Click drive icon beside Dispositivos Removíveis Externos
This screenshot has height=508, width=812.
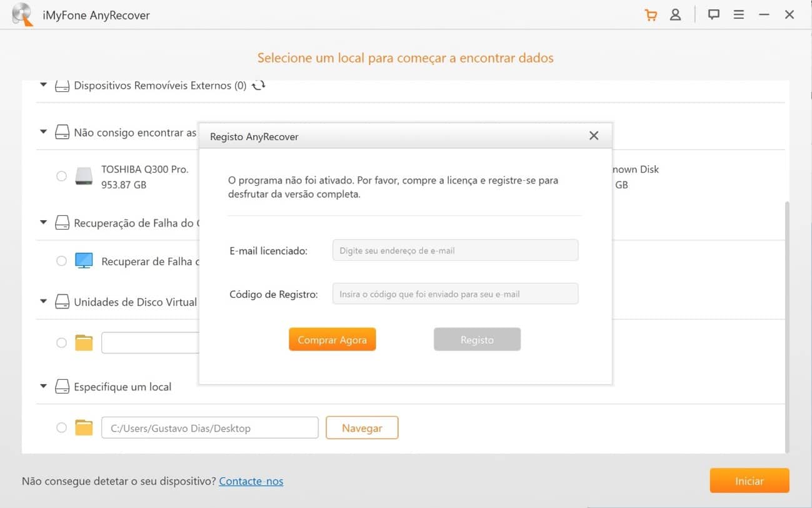[x=62, y=86]
